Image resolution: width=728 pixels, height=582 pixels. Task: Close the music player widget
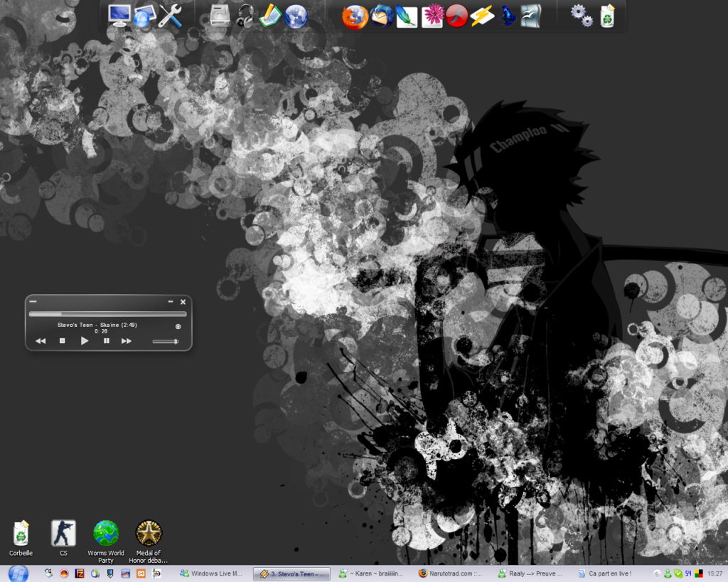[183, 302]
